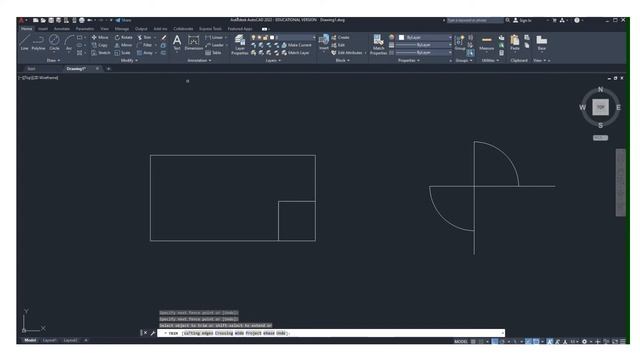The height and width of the screenshot is (360, 640).
Task: Click MODEL in the status bar
Action: click(x=461, y=341)
